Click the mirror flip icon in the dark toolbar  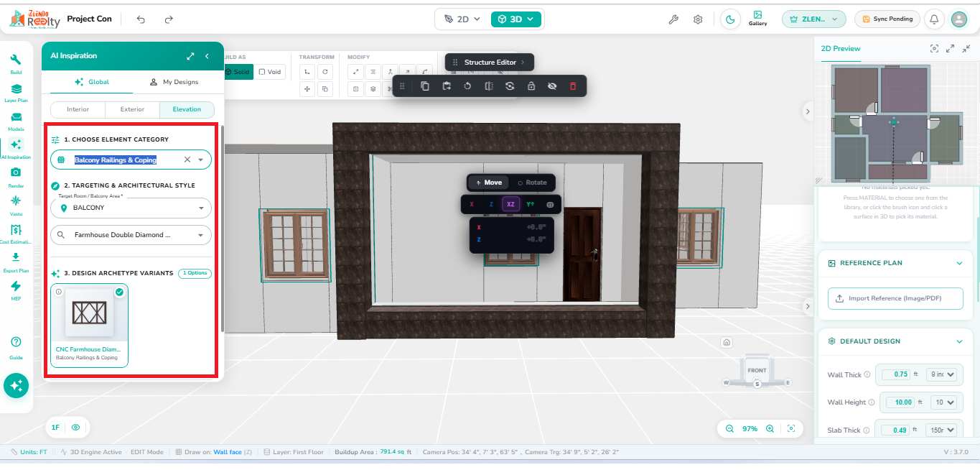coord(489,86)
